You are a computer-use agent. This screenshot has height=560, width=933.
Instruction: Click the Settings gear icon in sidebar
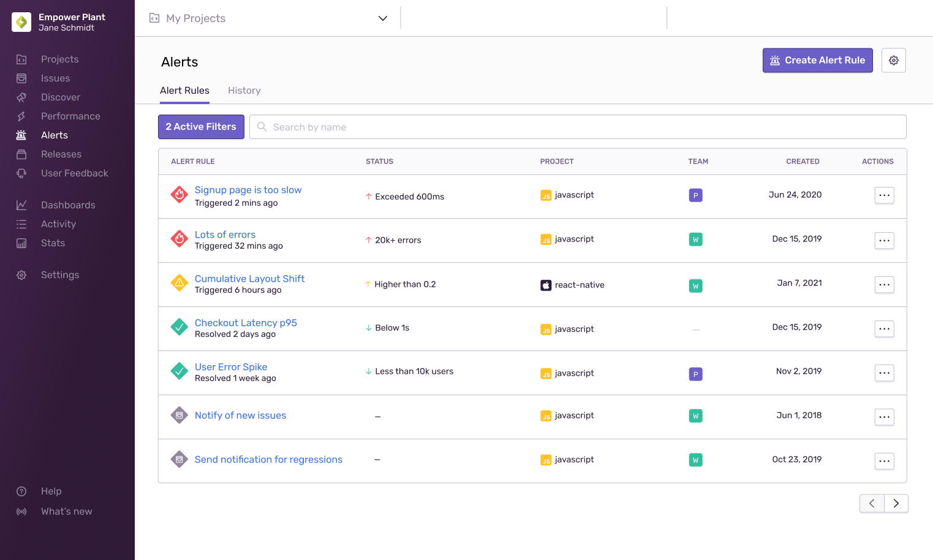(21, 275)
